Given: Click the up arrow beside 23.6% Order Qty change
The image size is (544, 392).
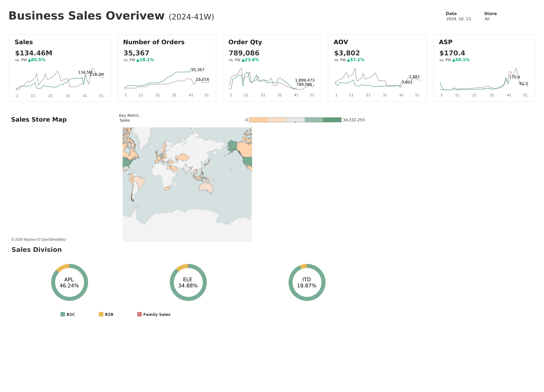Looking at the screenshot, I should 243,60.
